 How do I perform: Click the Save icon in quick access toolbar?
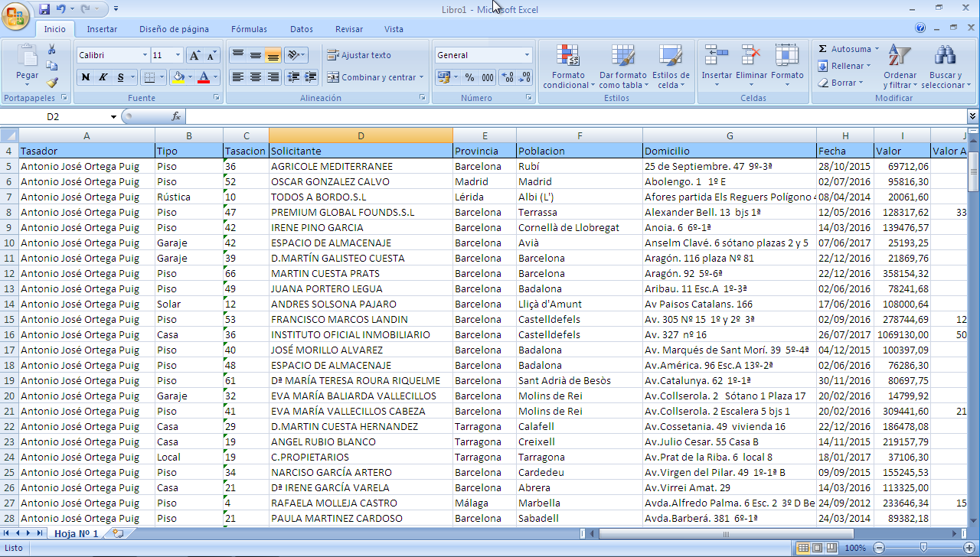tap(44, 9)
